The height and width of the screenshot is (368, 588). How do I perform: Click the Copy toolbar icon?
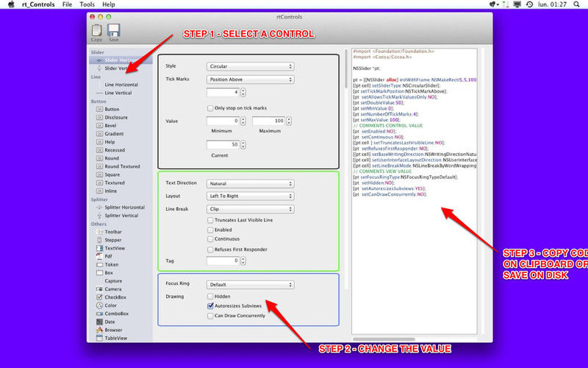coord(96,30)
